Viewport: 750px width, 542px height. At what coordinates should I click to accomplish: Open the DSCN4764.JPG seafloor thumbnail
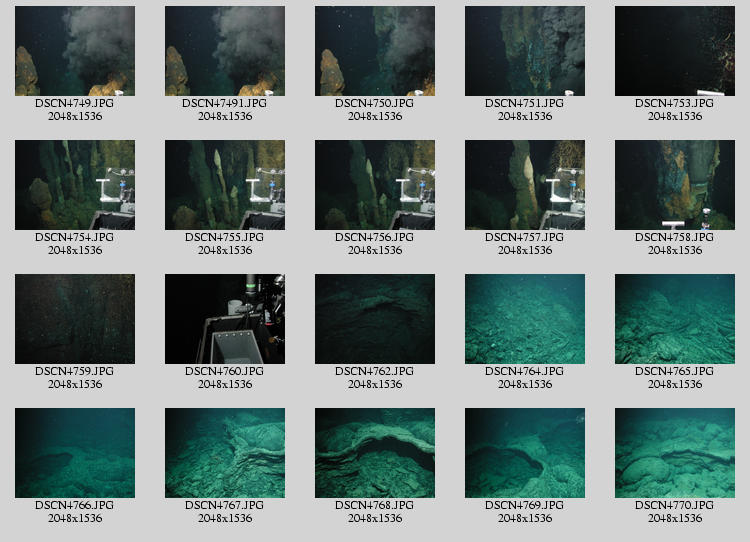tap(525, 319)
